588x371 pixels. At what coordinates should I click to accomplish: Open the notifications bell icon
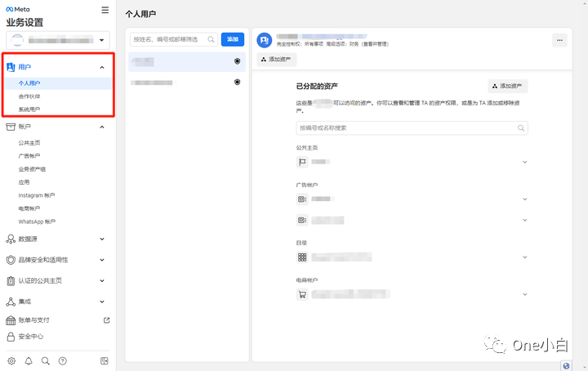[29, 361]
